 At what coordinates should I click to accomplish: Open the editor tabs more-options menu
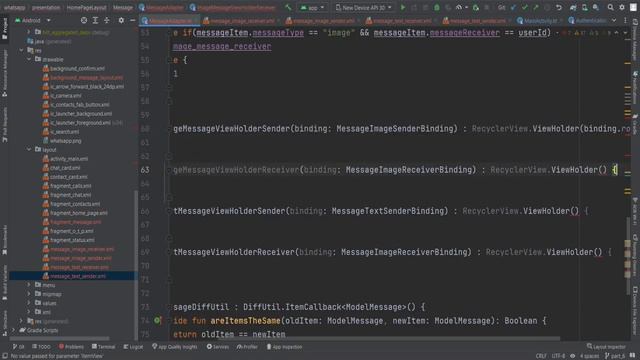click(625, 20)
